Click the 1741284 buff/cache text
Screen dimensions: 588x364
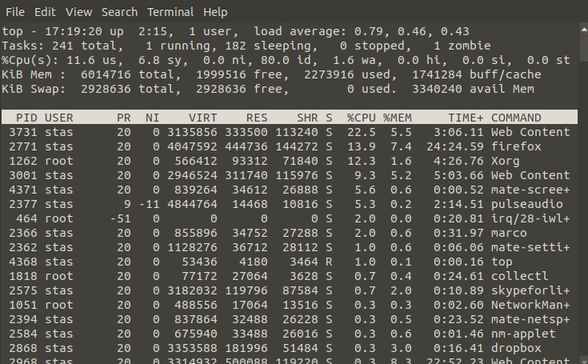pos(477,74)
